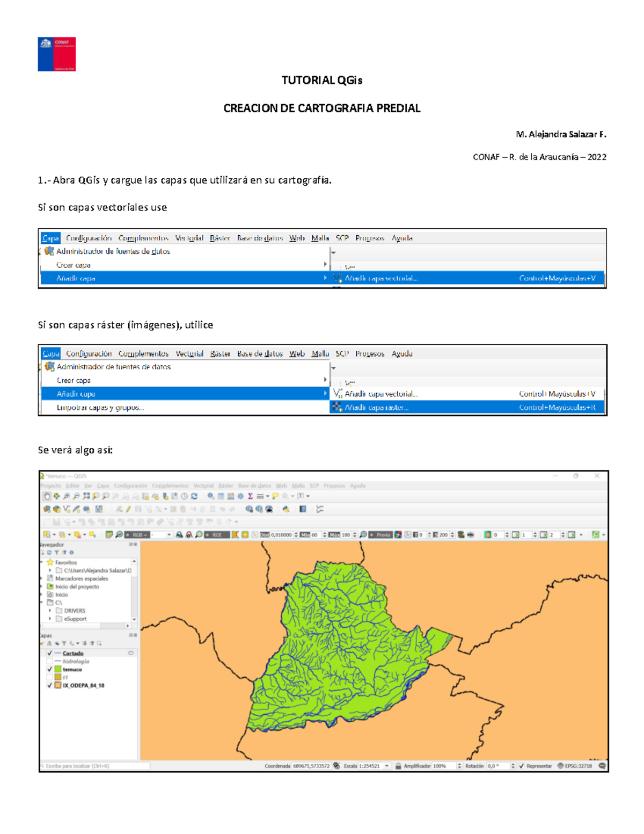Click the Administrador de fuentes de datos icon
This screenshot has height=834, width=644.
[x=47, y=509]
